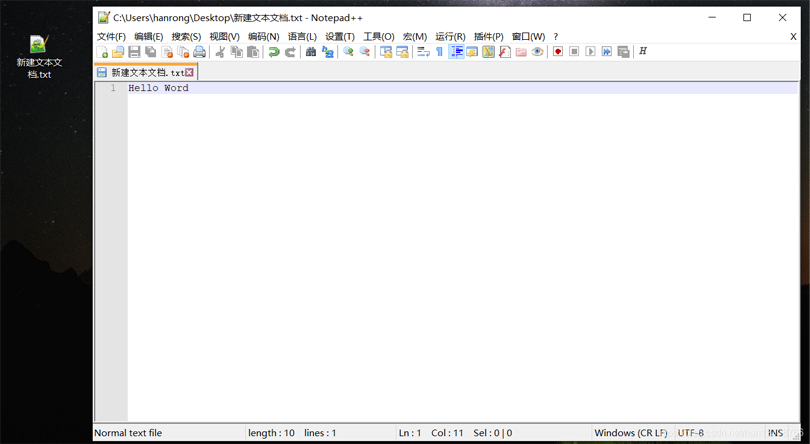Toggle word wrap in the toolbar

[x=423, y=52]
